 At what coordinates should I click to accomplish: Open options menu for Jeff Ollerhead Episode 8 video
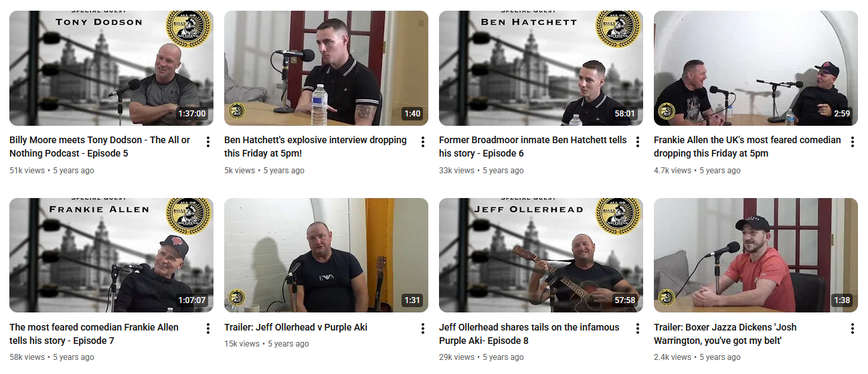click(638, 329)
